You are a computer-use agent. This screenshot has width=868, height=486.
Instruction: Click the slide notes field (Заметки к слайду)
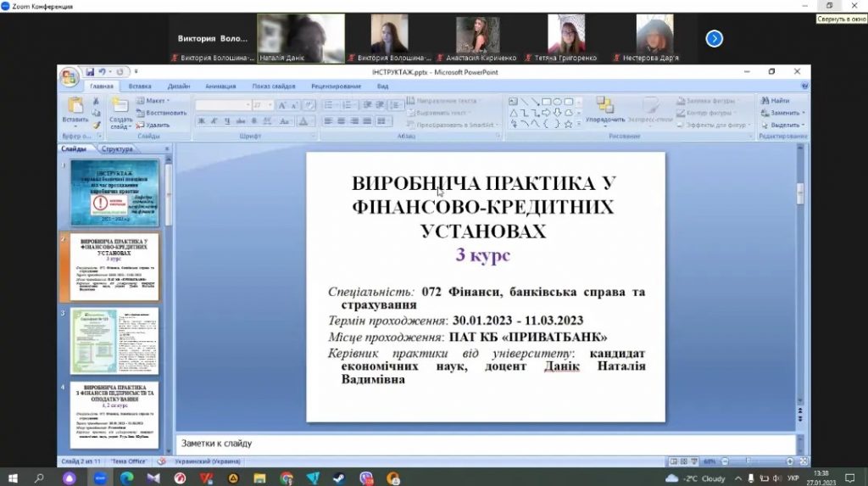coord(483,444)
